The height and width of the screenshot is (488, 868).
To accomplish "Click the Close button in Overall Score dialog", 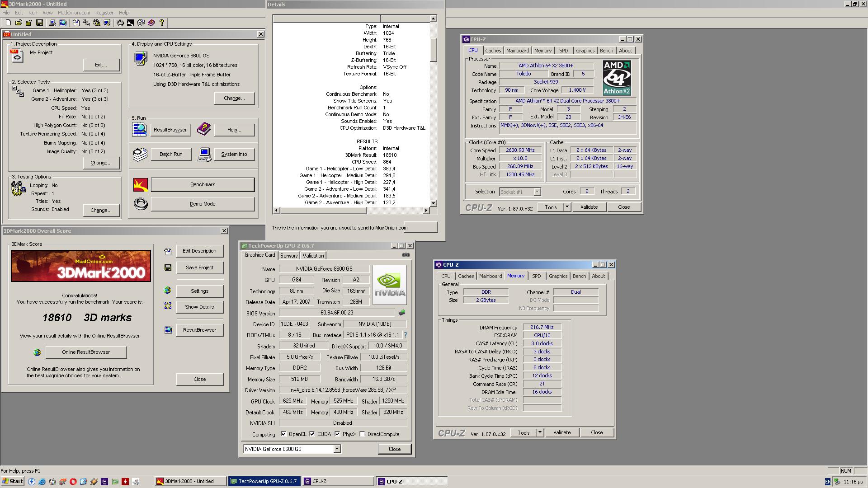I will pos(199,379).
